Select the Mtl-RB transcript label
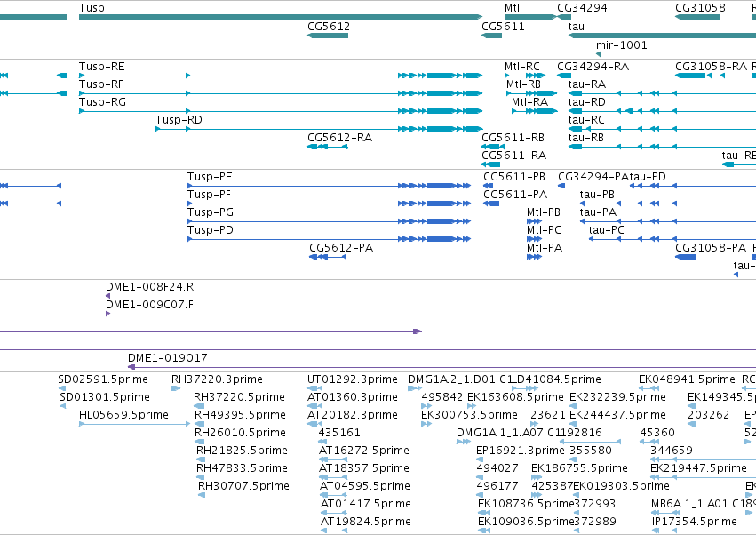This screenshot has height=535, width=756. point(523,84)
